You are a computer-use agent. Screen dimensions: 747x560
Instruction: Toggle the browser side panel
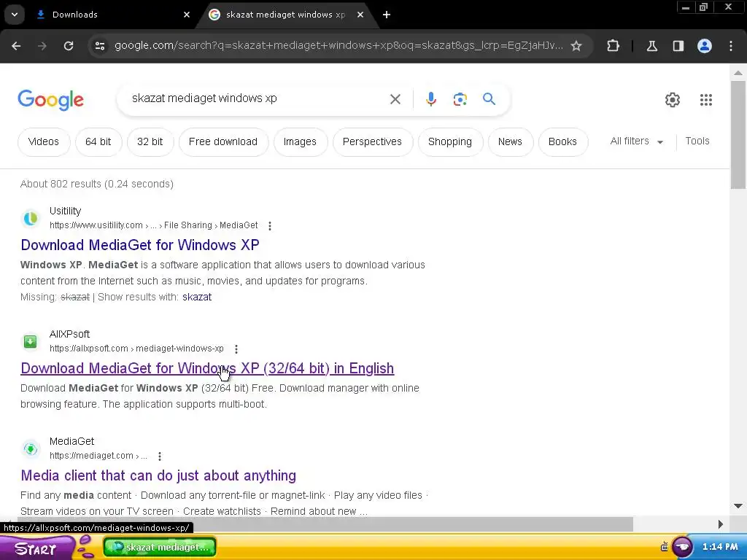point(678,46)
